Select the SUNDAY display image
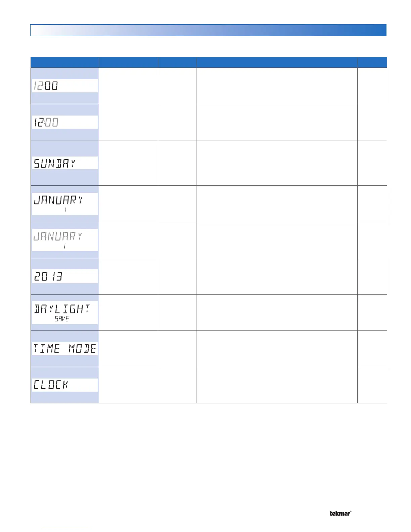Screen dimensions: 411x532 coord(64,163)
